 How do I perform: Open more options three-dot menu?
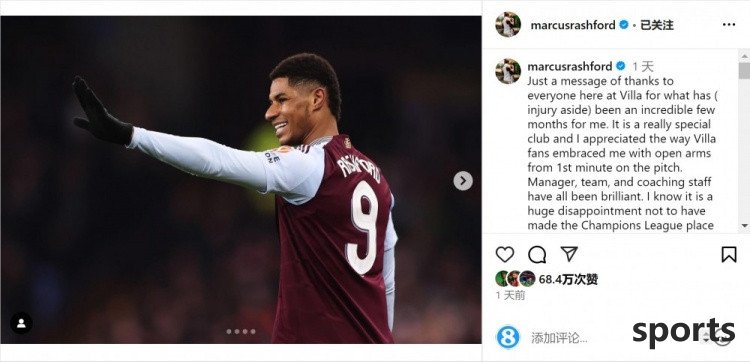[x=728, y=25]
